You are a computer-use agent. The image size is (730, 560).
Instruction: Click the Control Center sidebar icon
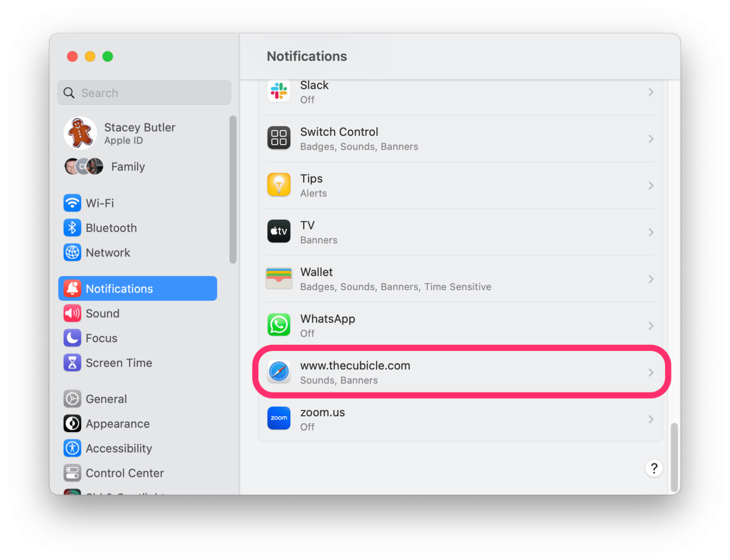72,473
